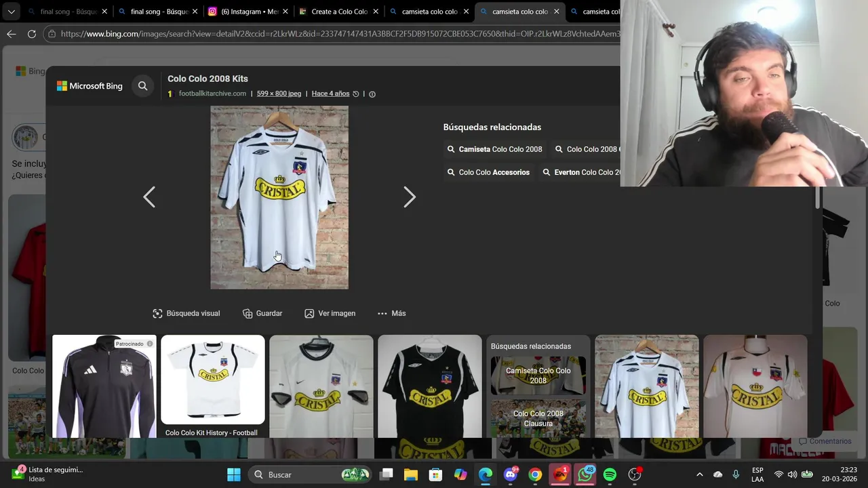
Task: Click the Wi-Fi network tray icon
Action: 779,474
